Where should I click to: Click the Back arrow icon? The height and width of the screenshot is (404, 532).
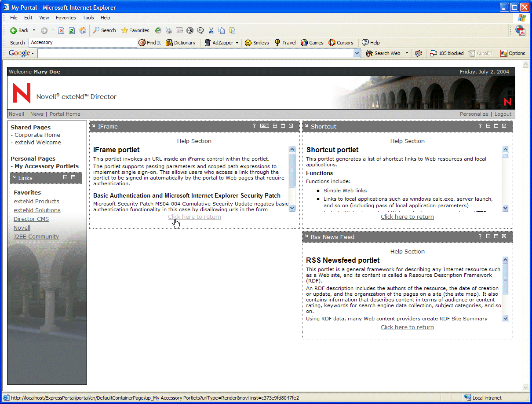pyautogui.click(x=14, y=30)
